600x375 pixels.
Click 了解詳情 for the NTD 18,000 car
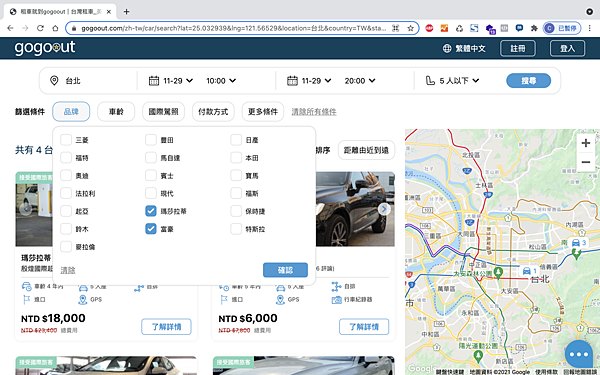tap(166, 326)
